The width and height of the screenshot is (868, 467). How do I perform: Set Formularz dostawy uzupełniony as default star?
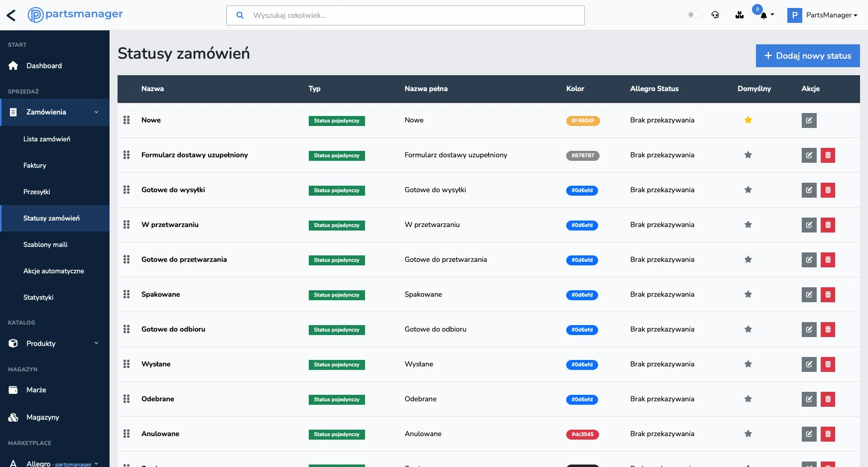coord(748,155)
